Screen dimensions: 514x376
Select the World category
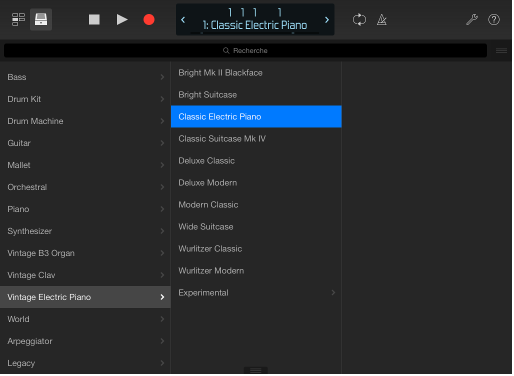(x=85, y=319)
